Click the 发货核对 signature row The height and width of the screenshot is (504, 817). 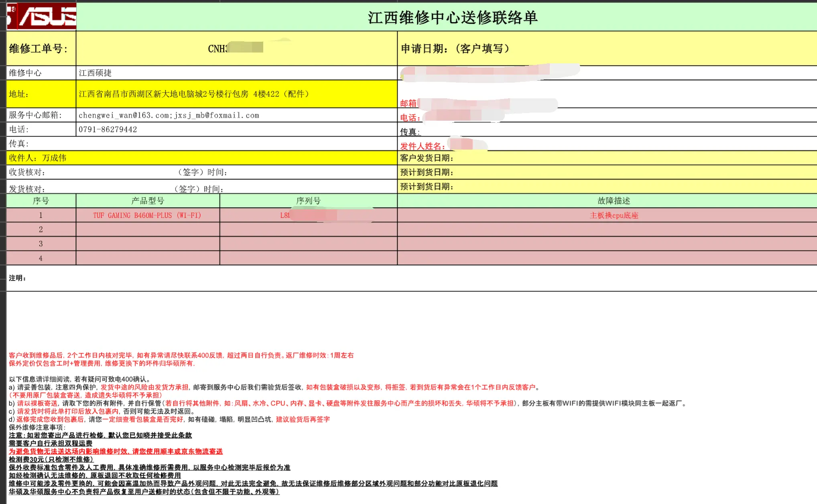(202, 187)
